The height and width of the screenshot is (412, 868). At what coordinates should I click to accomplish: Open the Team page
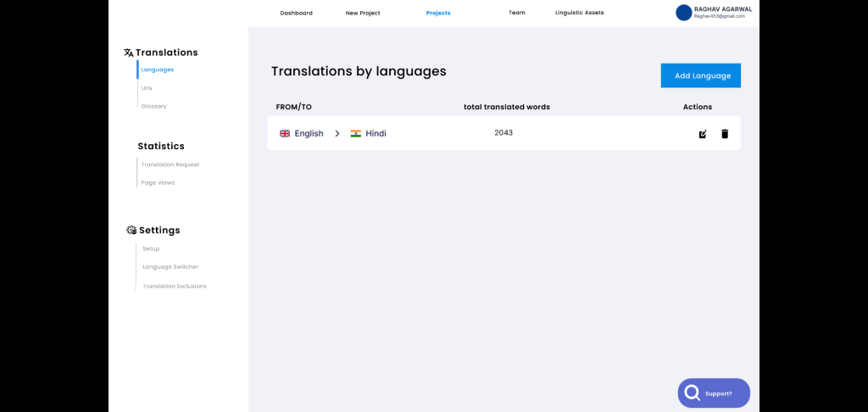[517, 12]
